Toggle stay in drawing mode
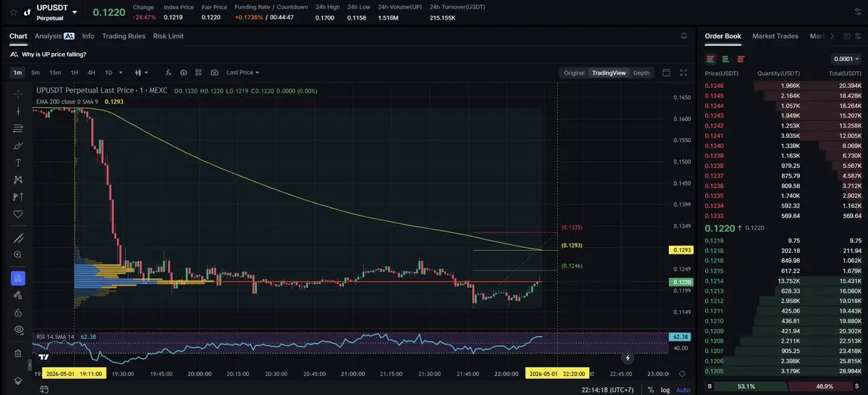 (x=17, y=295)
